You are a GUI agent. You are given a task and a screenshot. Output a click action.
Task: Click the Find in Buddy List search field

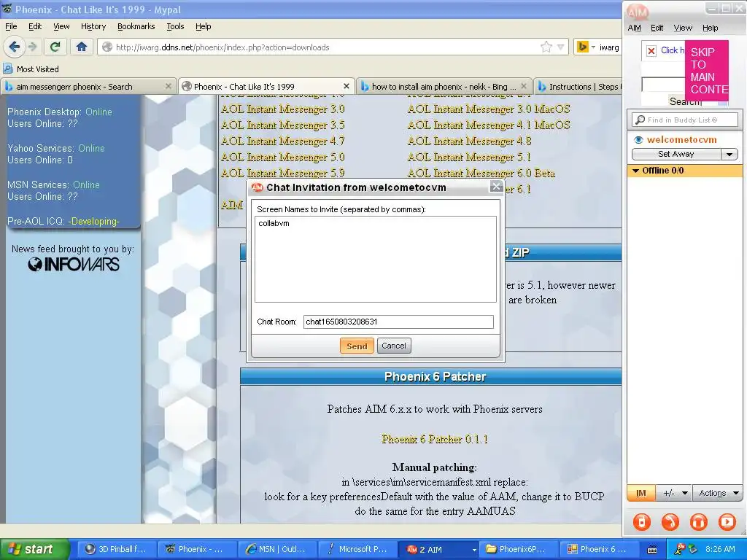pos(685,120)
